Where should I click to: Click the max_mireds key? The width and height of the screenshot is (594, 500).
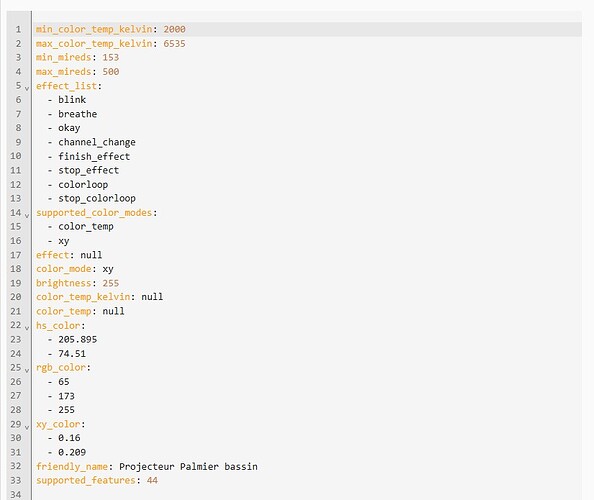tap(64, 72)
